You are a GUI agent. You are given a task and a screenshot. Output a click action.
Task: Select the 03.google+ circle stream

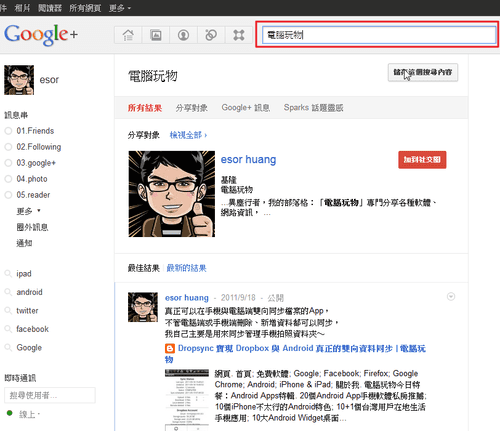click(36, 163)
